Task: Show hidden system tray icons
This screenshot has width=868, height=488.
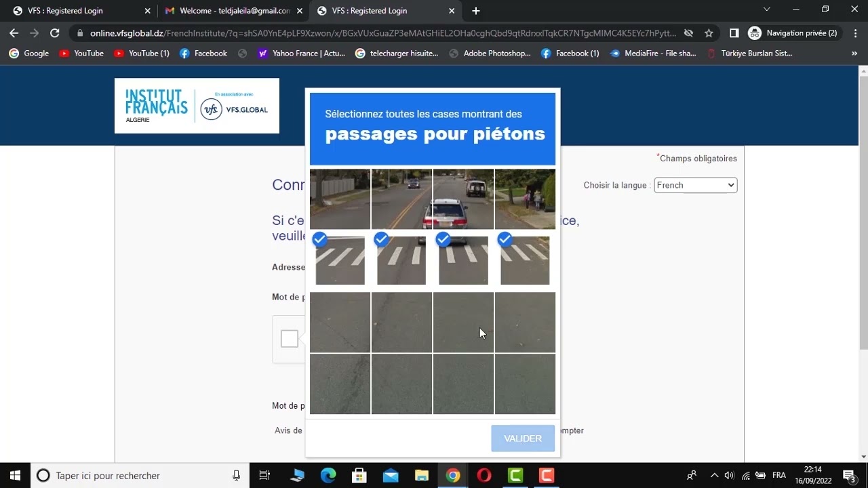Action: pos(713,476)
